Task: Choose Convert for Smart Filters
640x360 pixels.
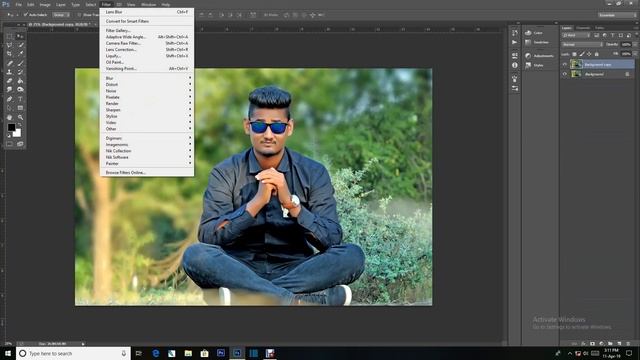Action: pyautogui.click(x=147, y=21)
